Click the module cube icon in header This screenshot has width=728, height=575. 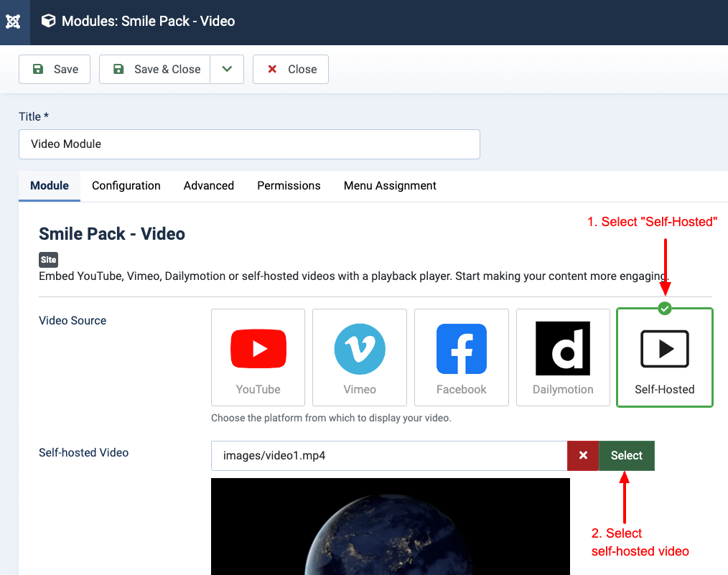[x=48, y=21]
